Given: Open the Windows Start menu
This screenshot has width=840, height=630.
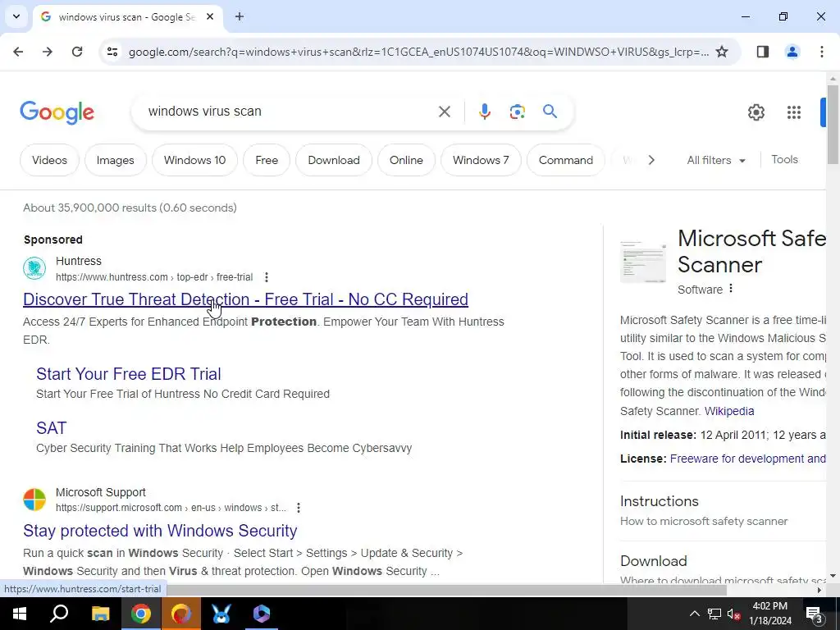Looking at the screenshot, I should pyautogui.click(x=20, y=614).
